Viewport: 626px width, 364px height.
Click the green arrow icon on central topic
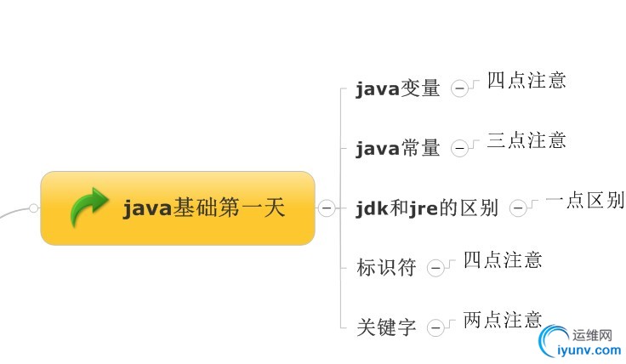click(x=88, y=208)
